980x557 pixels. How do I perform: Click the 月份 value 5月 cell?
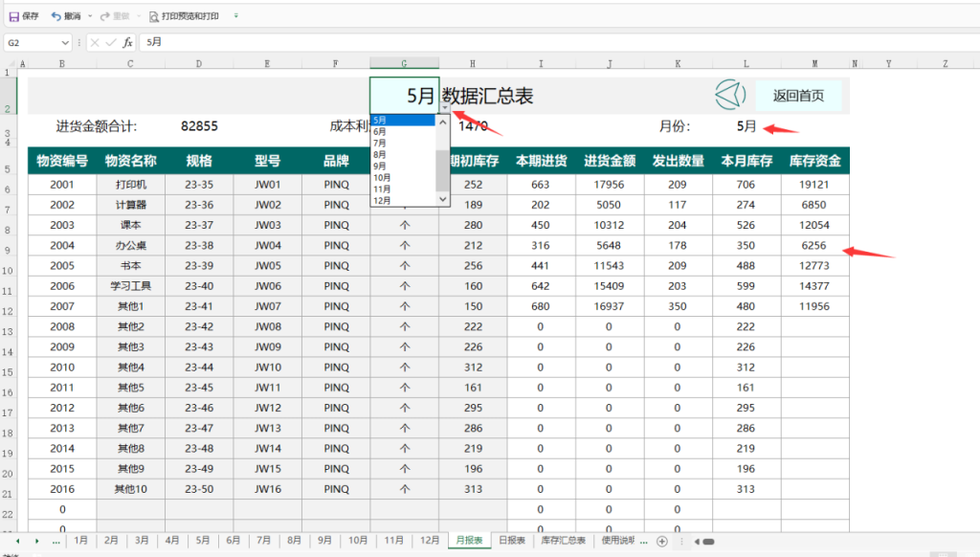pos(746,126)
